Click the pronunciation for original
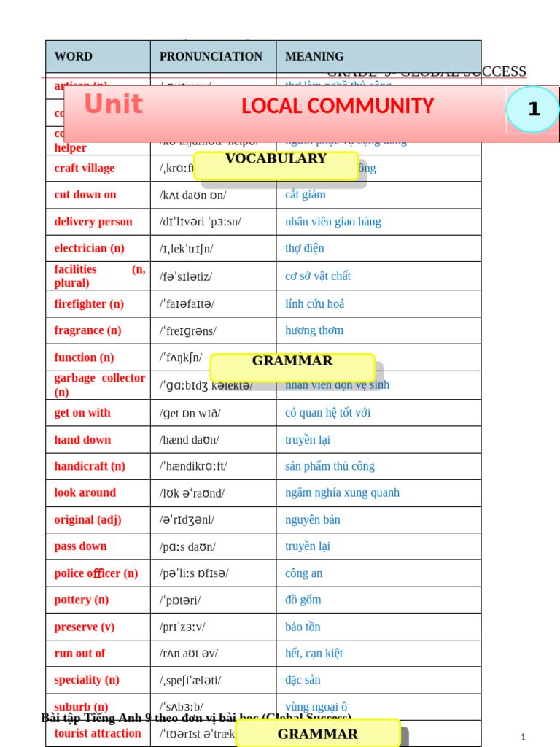This screenshot has width=560, height=747. pyautogui.click(x=187, y=519)
